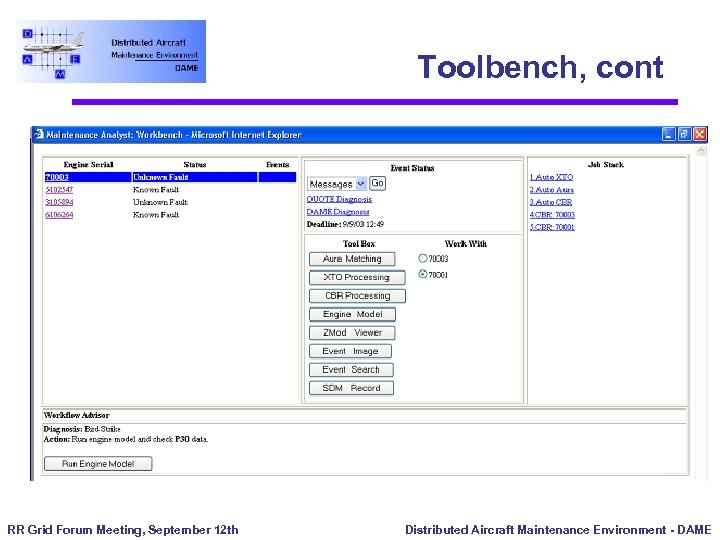Select Work With radio 70003
Viewport: 720px width, 540px height.
(423, 258)
